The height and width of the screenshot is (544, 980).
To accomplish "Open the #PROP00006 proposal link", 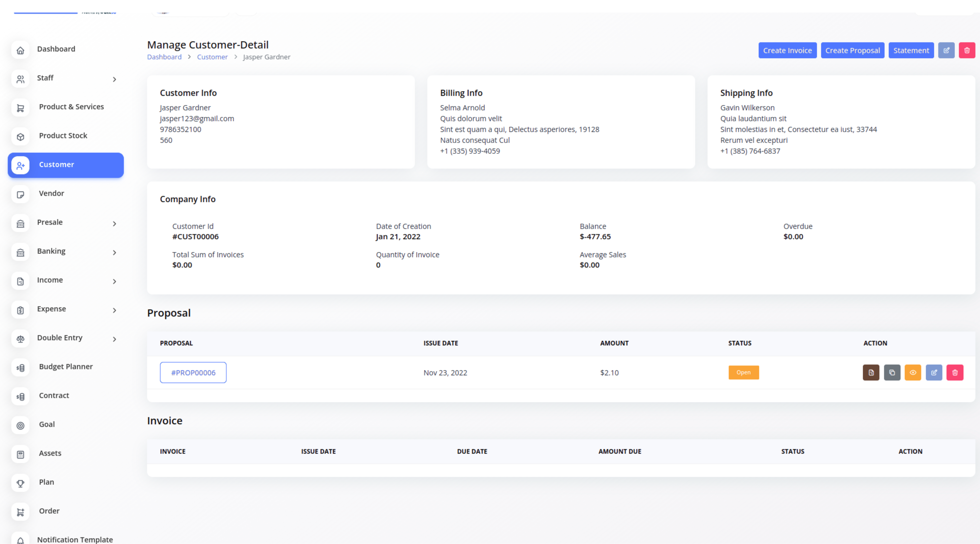I will click(x=193, y=373).
